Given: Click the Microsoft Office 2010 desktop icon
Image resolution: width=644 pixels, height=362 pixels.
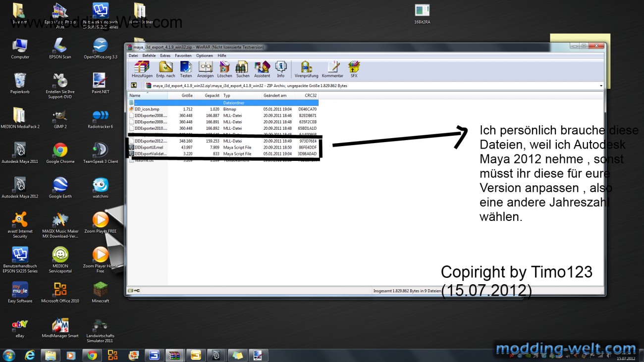Looking at the screenshot, I should (x=60, y=292).
